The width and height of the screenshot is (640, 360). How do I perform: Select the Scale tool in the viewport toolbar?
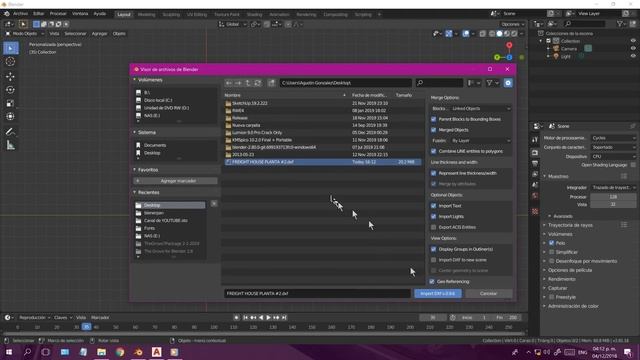(x=11, y=103)
